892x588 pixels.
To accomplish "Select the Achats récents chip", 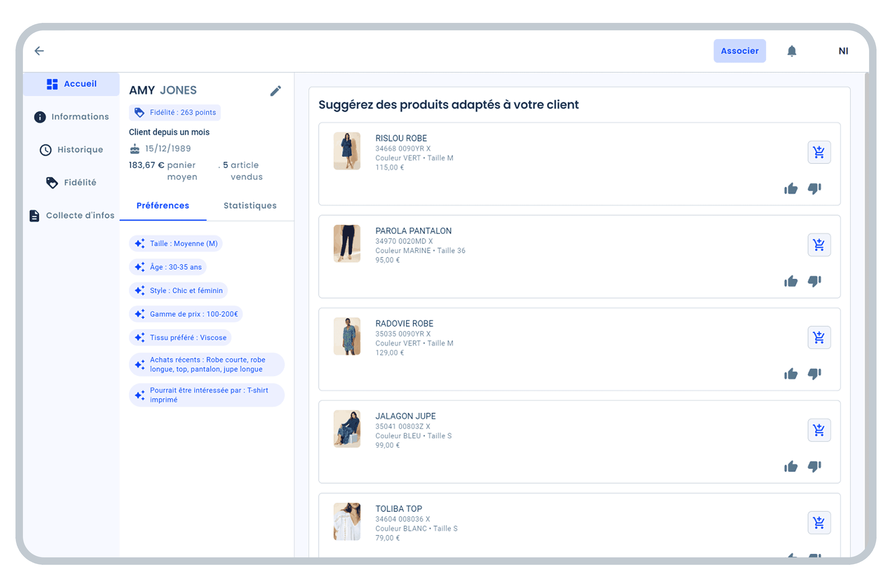I will click(206, 365).
